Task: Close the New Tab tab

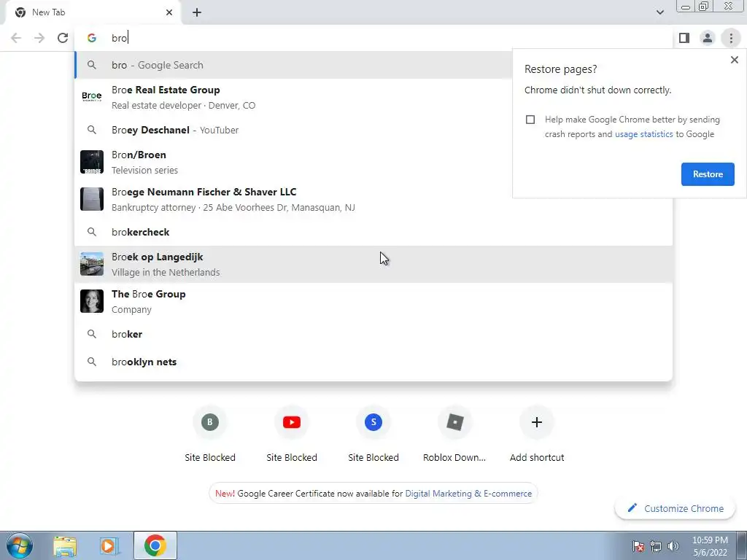Action: pyautogui.click(x=169, y=12)
